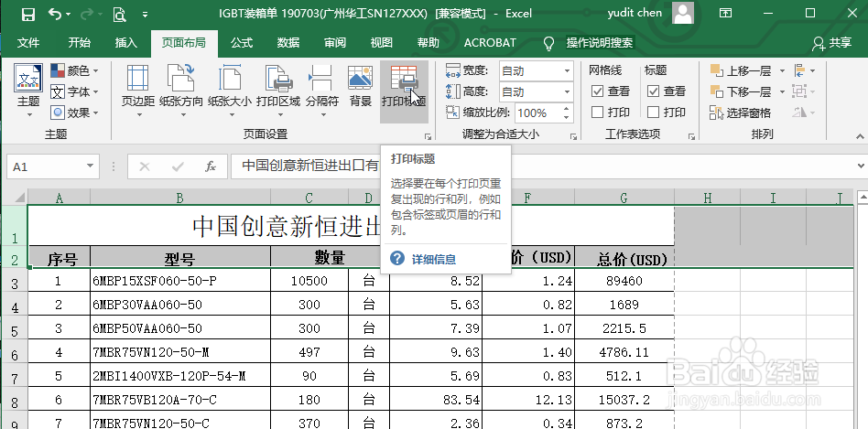
Task: Open Print Preview icon in quick access toolbar
Action: coord(120,14)
